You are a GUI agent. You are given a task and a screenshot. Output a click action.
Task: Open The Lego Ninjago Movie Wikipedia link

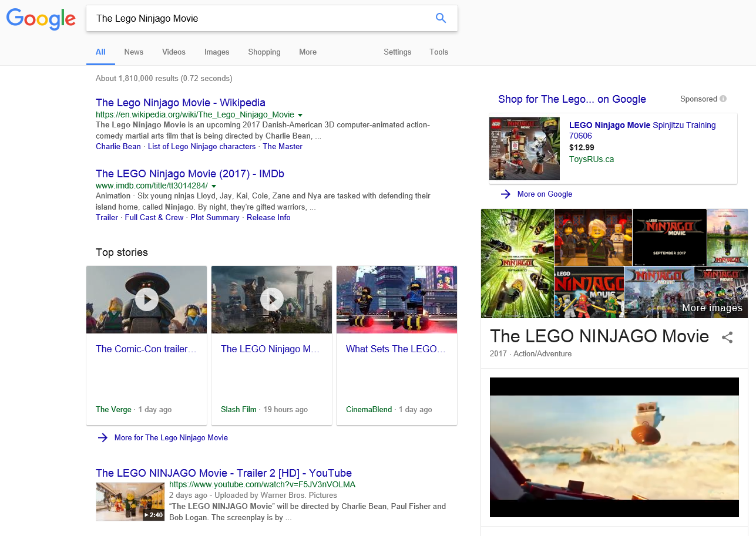(180, 103)
